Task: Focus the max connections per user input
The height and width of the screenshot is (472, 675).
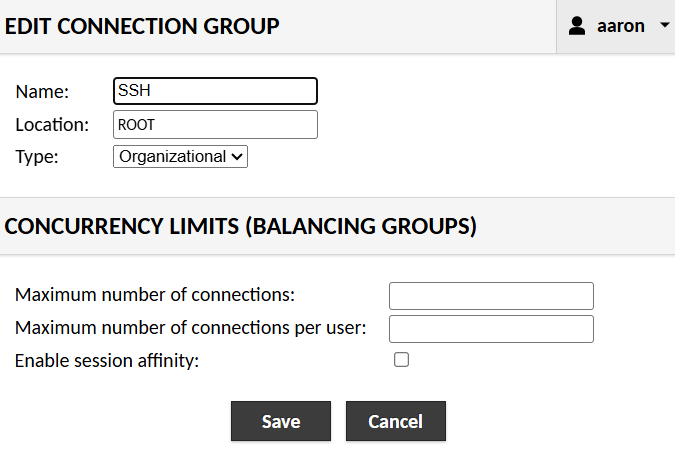Action: [491, 329]
